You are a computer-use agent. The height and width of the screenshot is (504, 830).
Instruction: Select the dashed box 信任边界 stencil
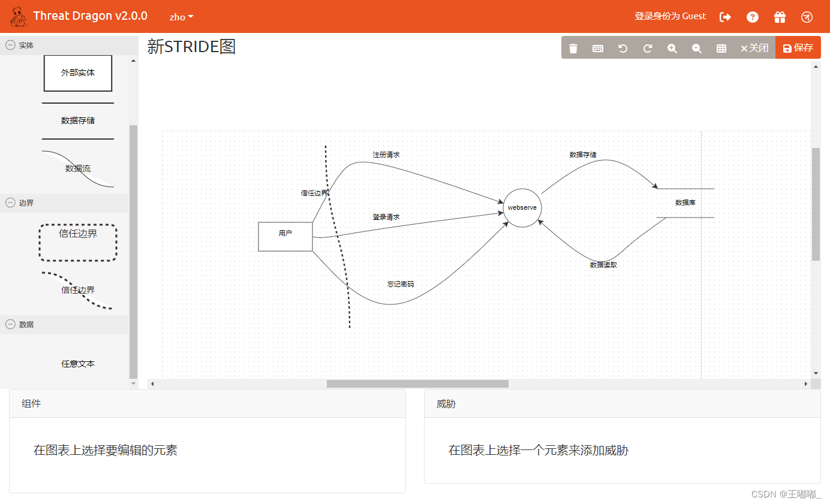(78, 242)
